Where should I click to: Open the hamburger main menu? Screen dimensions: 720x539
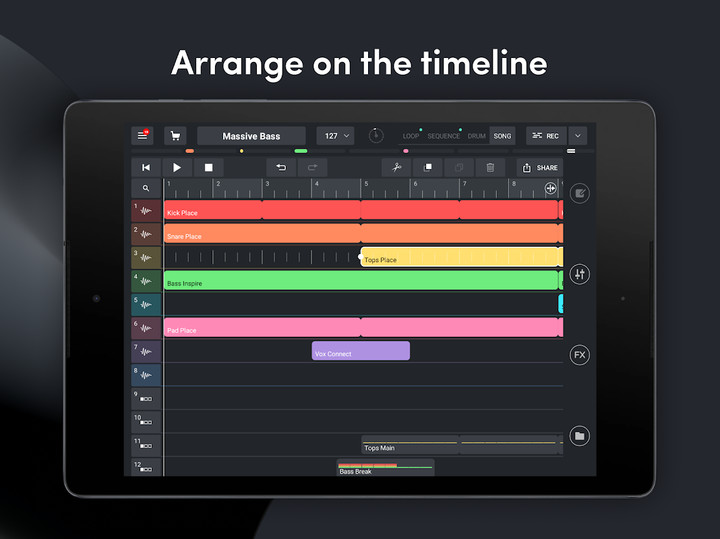point(142,136)
